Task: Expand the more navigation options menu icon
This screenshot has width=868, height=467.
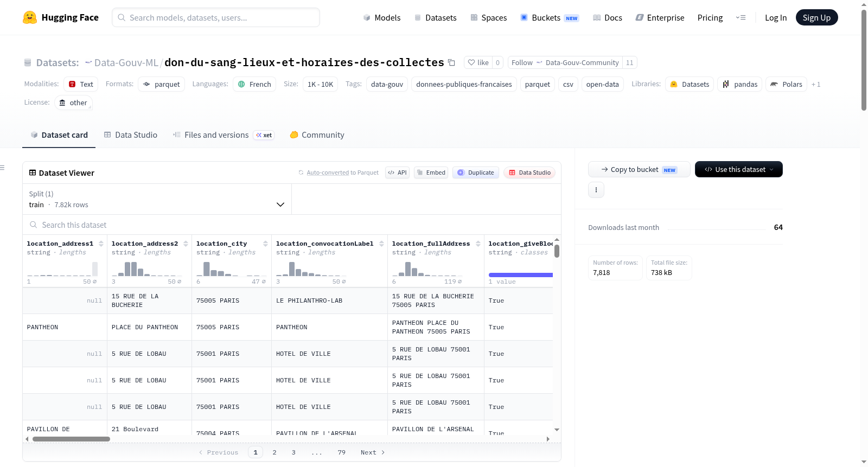Action: tap(741, 17)
